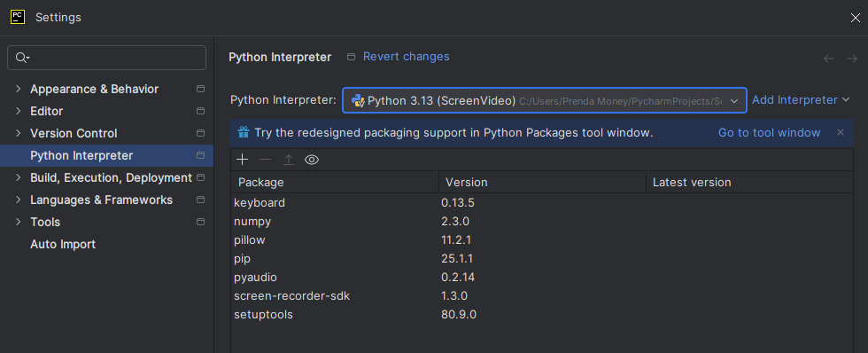The width and height of the screenshot is (868, 353).
Task: Select the pip package row
Action: (x=542, y=259)
